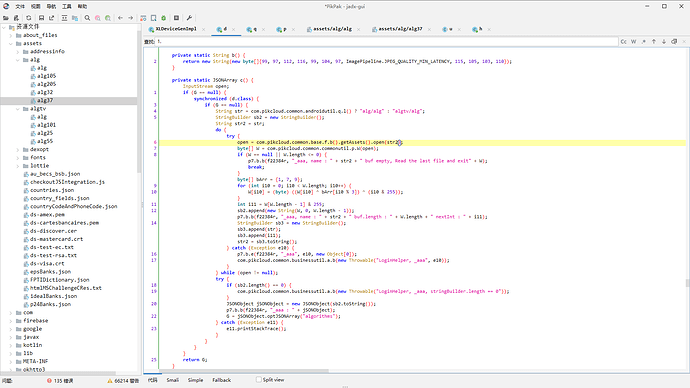Toggle the Split view checkbox
The height and width of the screenshot is (388, 690).
pos(259,380)
